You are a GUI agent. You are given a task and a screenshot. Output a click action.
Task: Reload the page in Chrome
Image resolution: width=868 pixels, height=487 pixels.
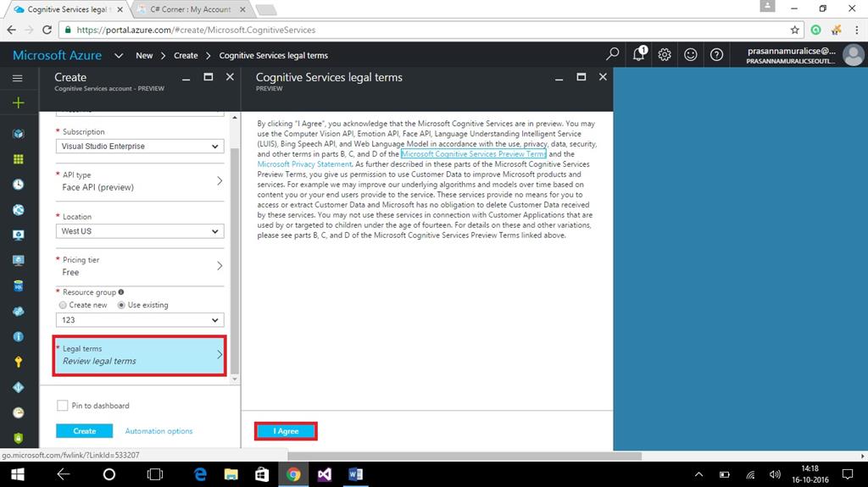tap(47, 30)
